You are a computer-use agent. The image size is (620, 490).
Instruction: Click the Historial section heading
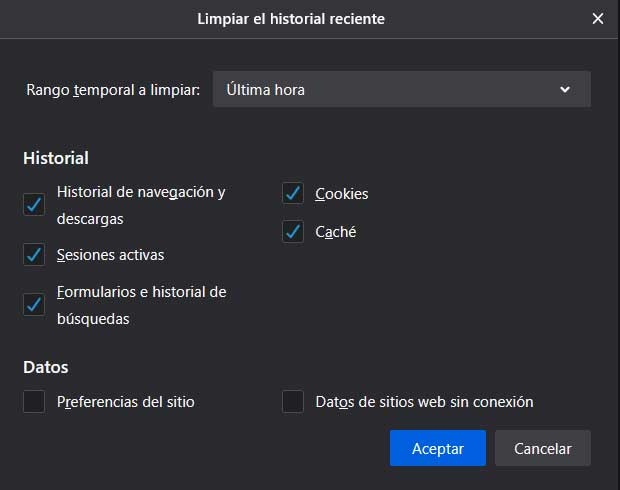click(x=56, y=158)
